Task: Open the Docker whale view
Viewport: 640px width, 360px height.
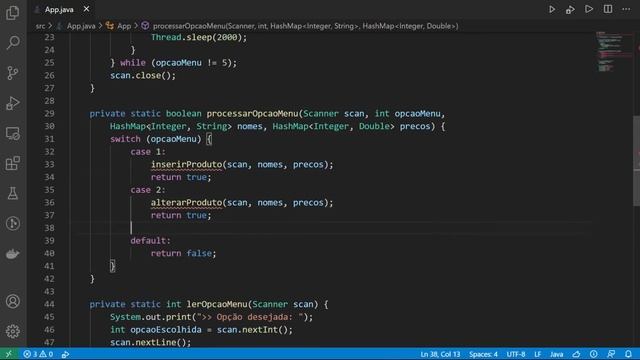Action: point(13,254)
